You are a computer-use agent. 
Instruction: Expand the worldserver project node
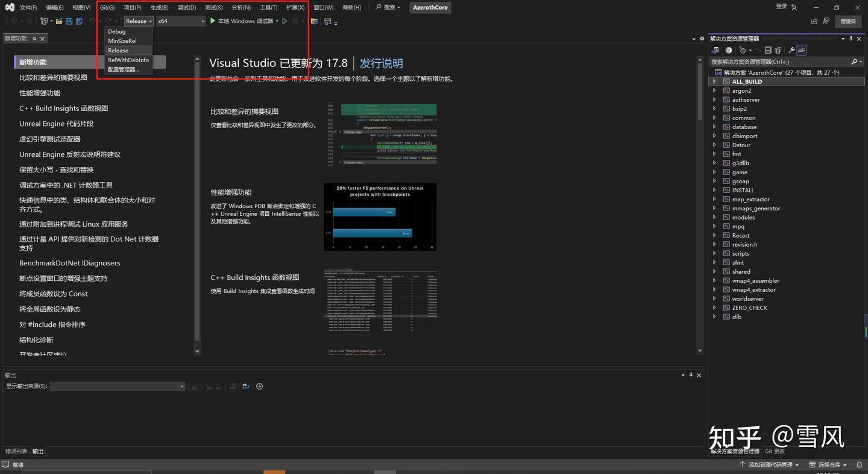pos(714,299)
